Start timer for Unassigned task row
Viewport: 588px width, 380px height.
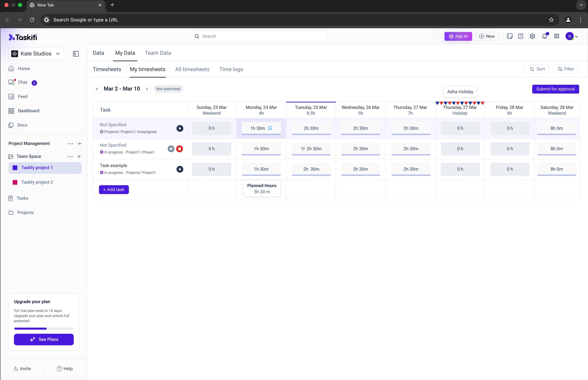tap(180, 128)
